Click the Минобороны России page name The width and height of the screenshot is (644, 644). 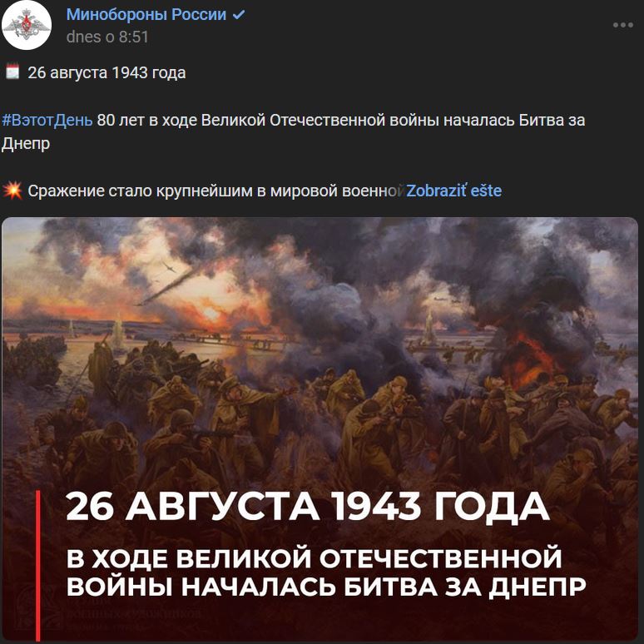point(146,14)
